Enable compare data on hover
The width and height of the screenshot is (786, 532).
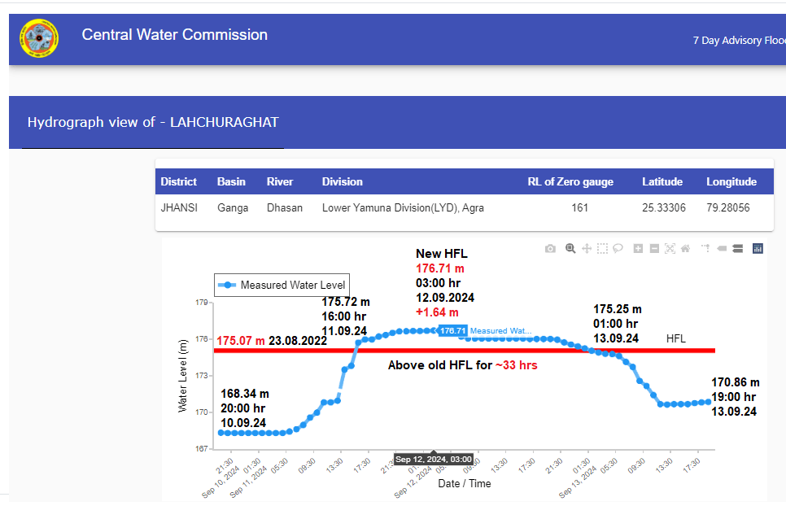point(737,249)
